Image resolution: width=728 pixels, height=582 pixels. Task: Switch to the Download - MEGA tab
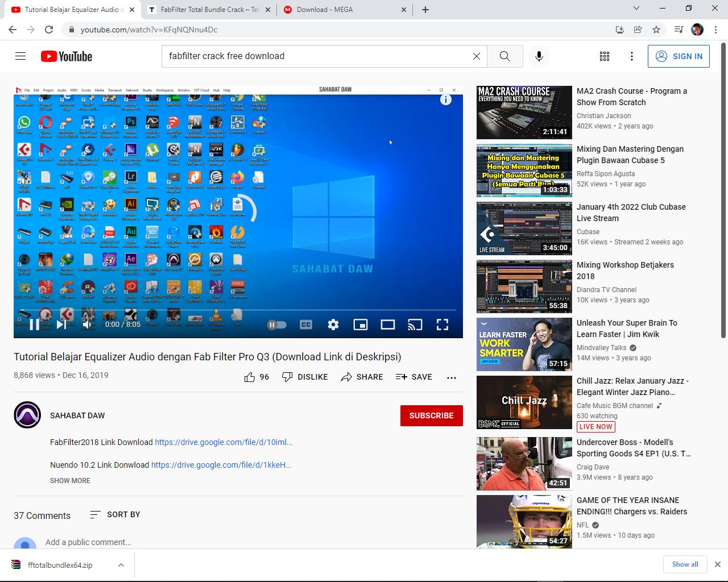point(325,10)
